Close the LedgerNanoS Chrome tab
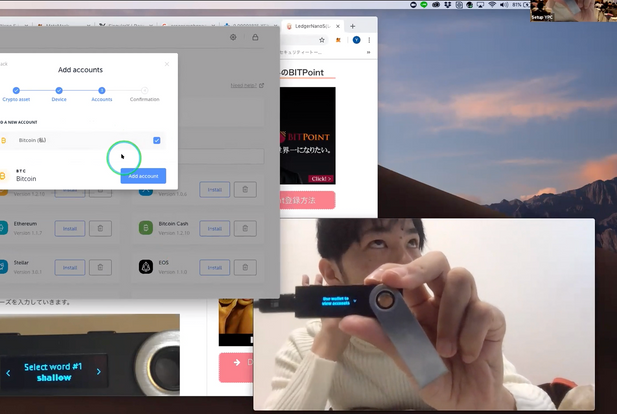 [x=338, y=26]
